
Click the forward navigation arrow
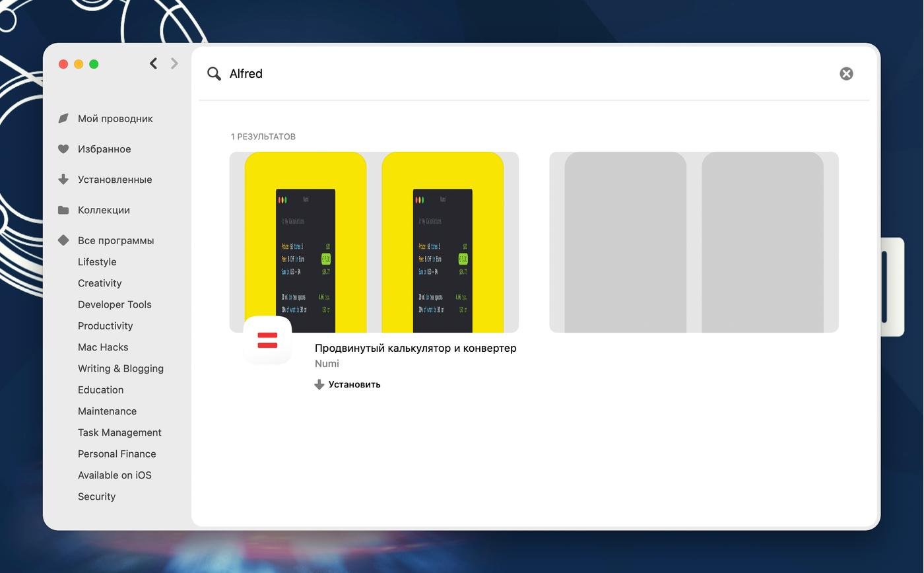click(x=174, y=63)
